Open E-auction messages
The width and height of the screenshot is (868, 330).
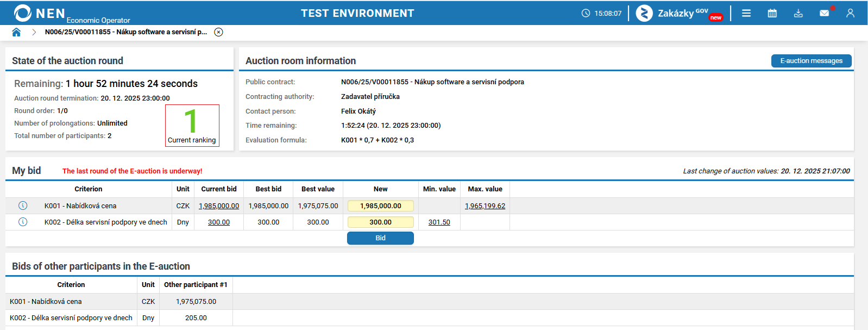pos(812,61)
